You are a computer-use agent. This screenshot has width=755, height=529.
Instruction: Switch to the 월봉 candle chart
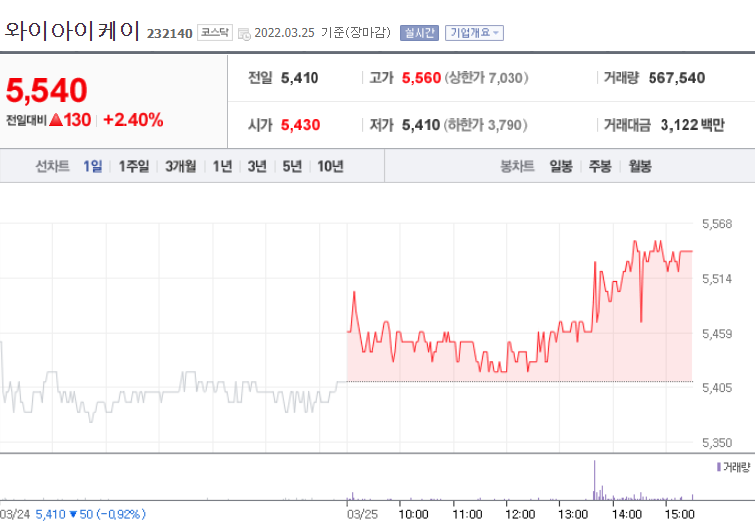640,166
